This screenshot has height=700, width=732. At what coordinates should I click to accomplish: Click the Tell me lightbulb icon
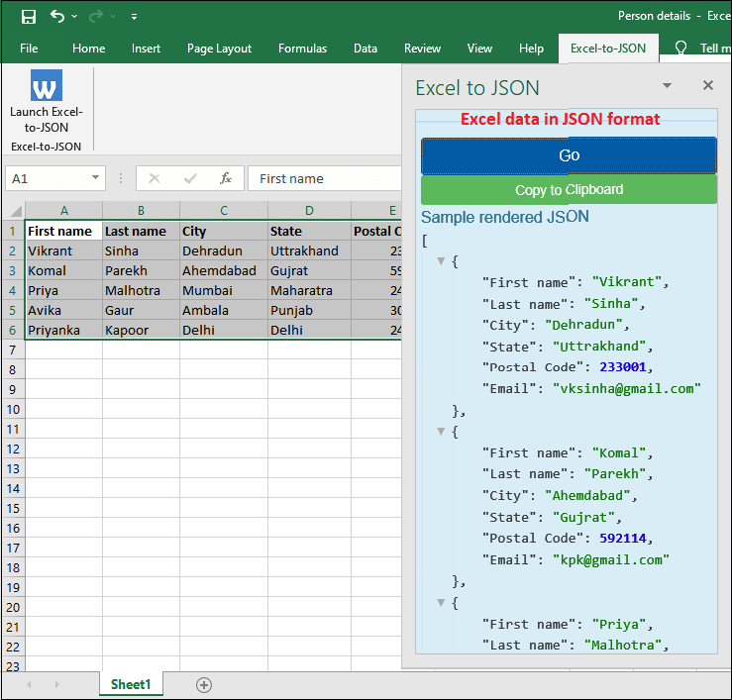tap(680, 48)
